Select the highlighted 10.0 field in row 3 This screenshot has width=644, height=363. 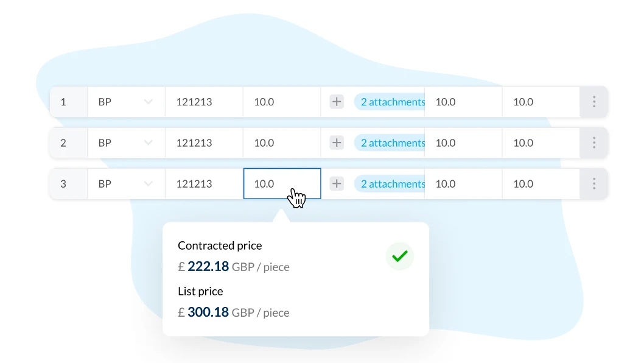282,183
